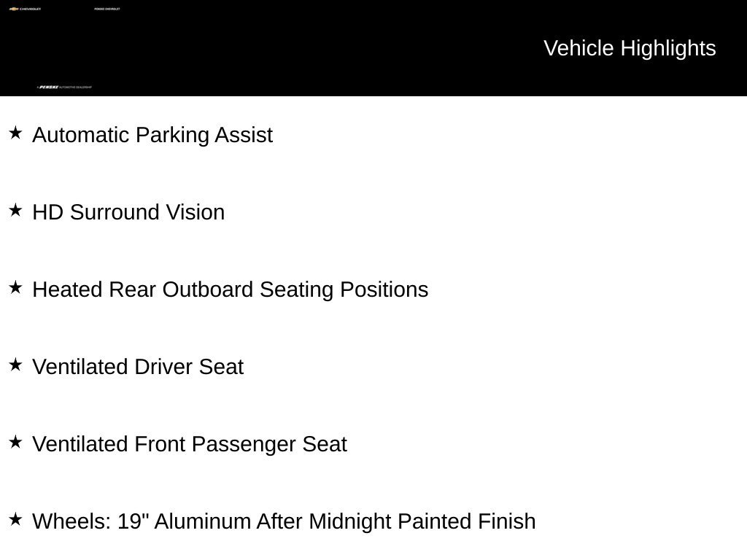Click star next to Ventilated Front Passenger Seat
The image size is (747, 560).
[15, 442]
